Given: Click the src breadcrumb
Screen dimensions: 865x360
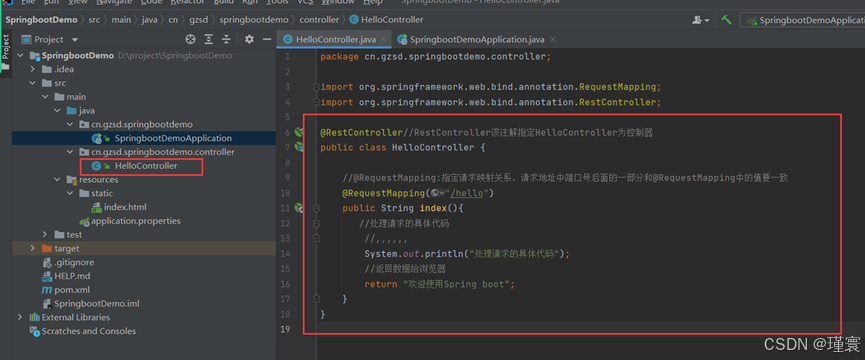Looking at the screenshot, I should pyautogui.click(x=95, y=20).
